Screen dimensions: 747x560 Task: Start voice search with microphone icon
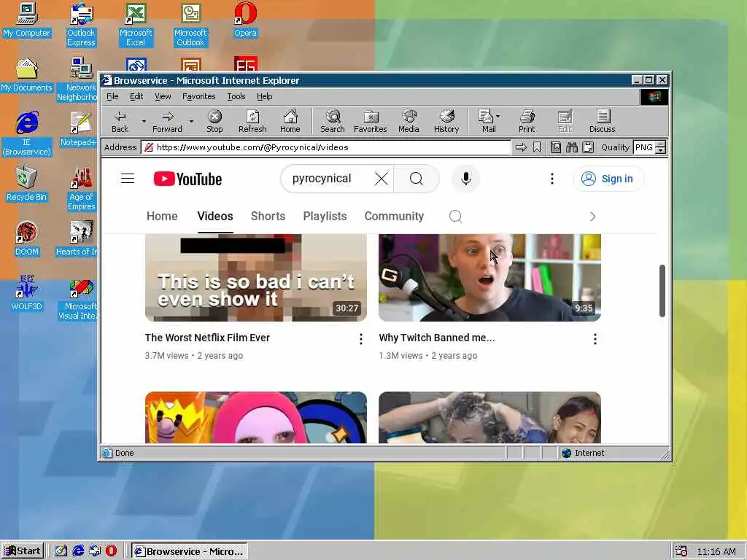[466, 179]
